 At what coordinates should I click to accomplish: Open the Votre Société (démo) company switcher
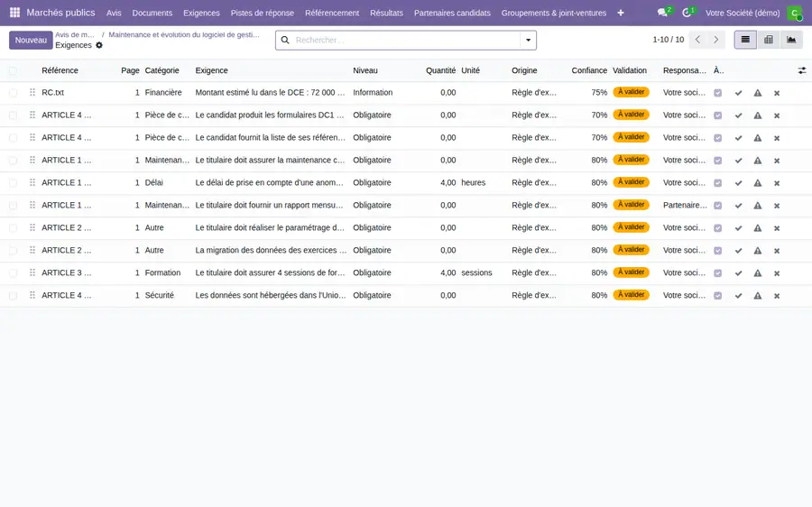(743, 13)
